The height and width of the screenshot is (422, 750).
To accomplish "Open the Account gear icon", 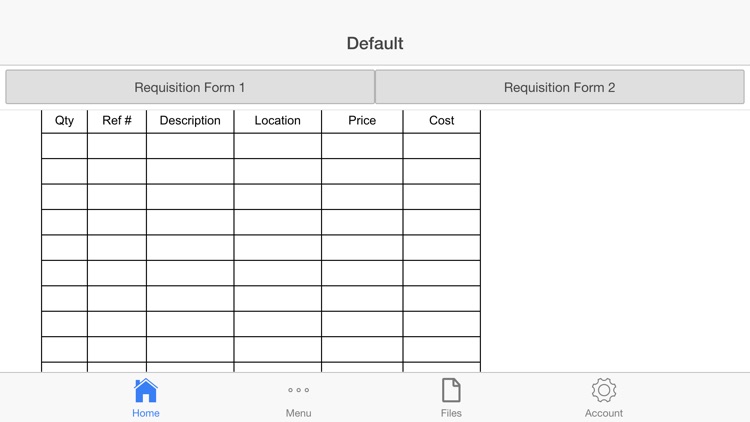I will (x=603, y=390).
